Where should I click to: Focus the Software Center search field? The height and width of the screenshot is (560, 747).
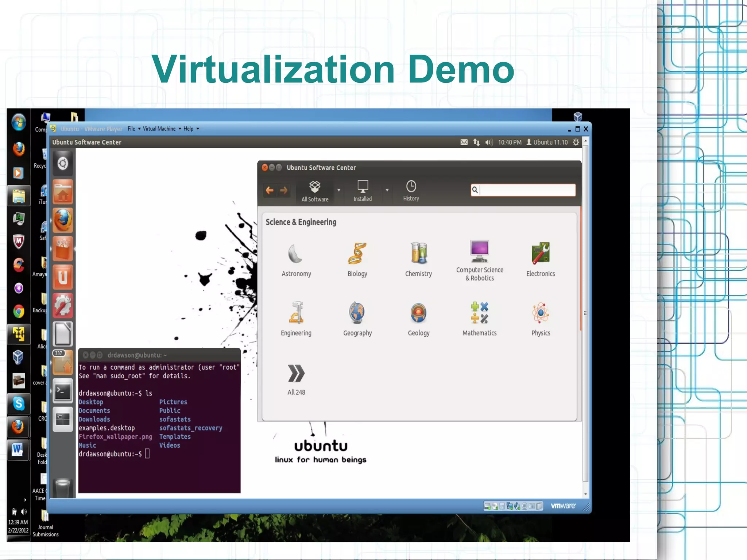pyautogui.click(x=523, y=190)
